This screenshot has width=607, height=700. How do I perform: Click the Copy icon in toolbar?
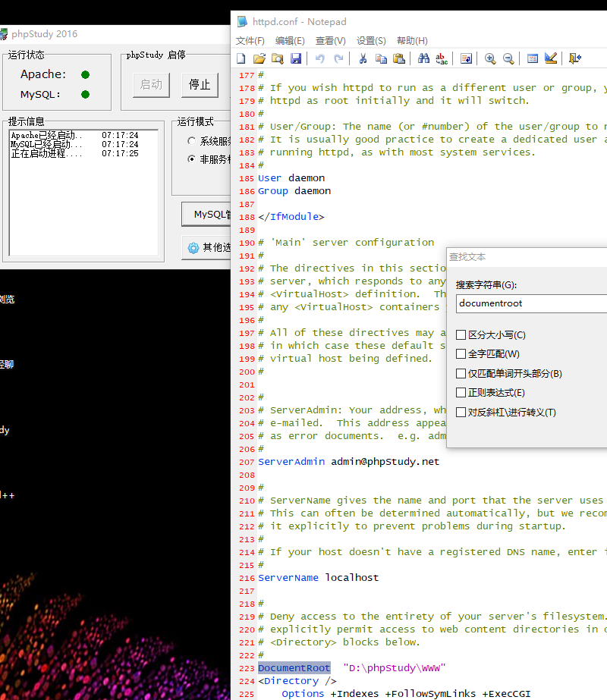(x=381, y=58)
